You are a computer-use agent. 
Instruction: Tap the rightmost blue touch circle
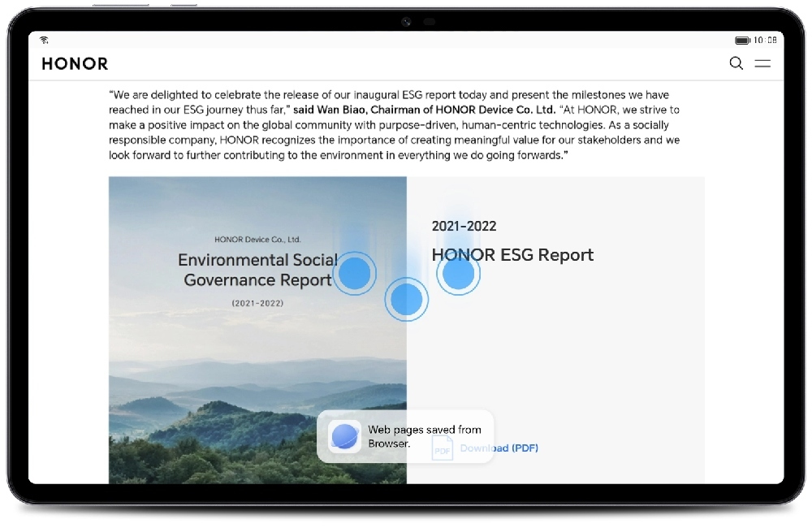[x=458, y=273]
